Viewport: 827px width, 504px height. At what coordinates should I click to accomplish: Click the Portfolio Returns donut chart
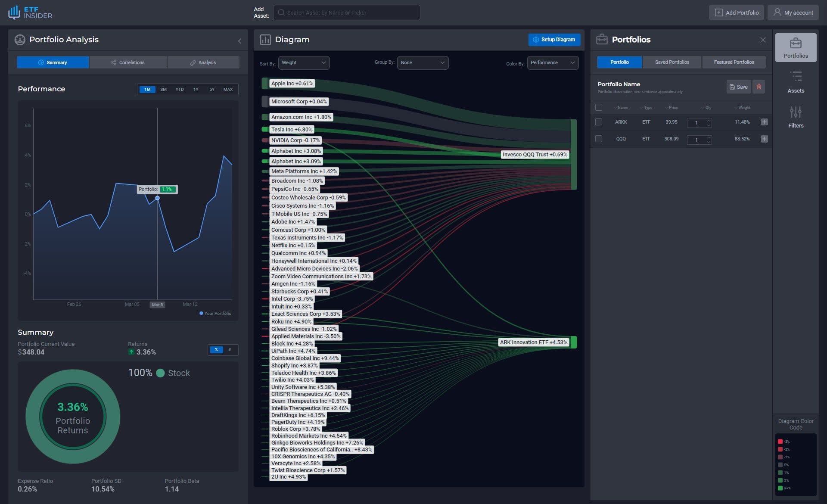pyautogui.click(x=73, y=417)
